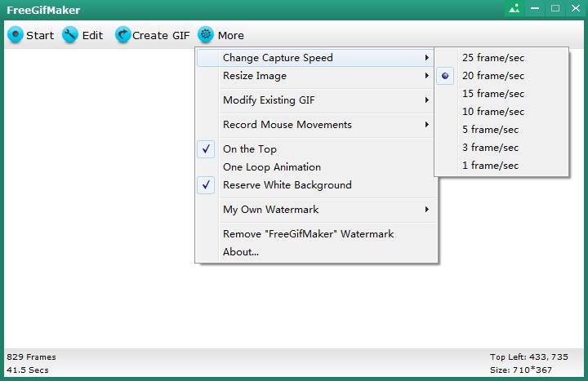Click the Record Mouse Movements submenu arrow

pos(427,124)
